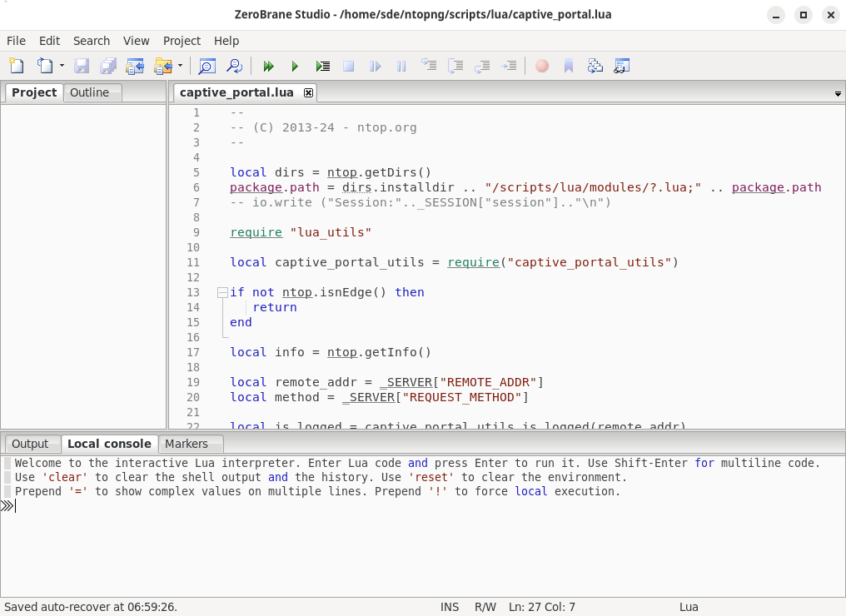Open the Stack window icon
The height and width of the screenshot is (616, 846).
tap(595, 66)
